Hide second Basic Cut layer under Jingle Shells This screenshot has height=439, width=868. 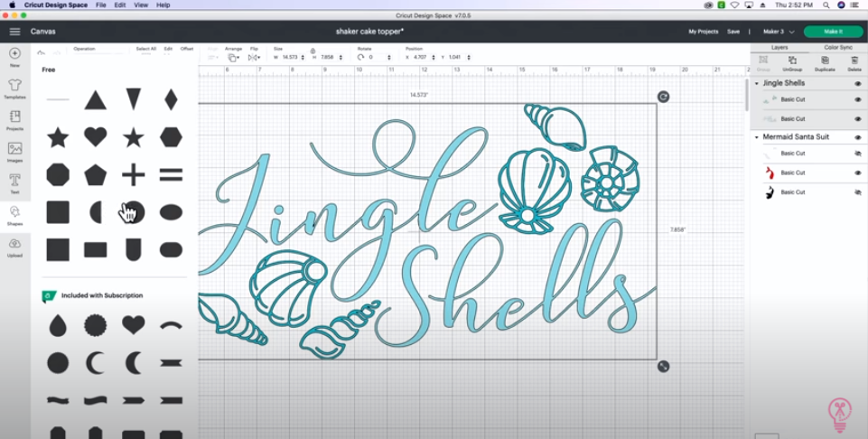pyautogui.click(x=858, y=119)
